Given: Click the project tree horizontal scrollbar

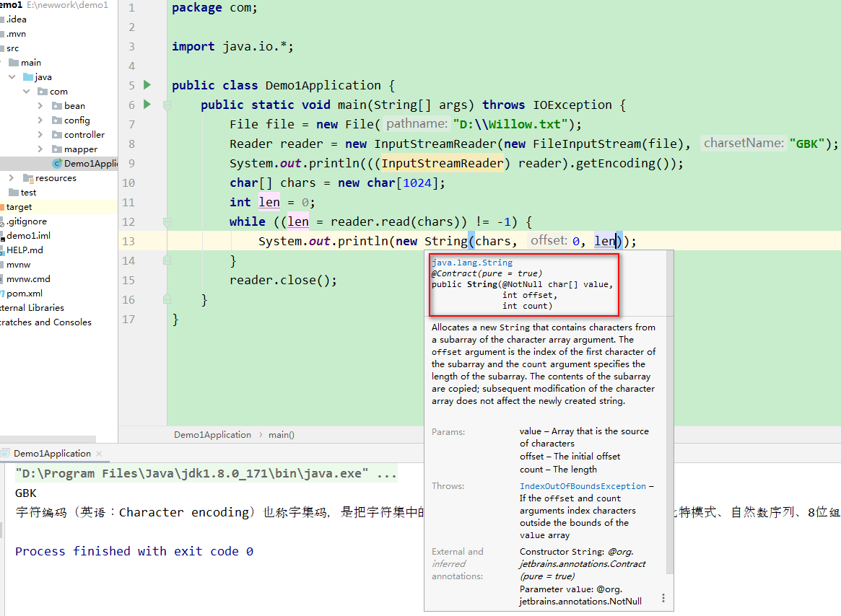Looking at the screenshot, I should (48, 439).
